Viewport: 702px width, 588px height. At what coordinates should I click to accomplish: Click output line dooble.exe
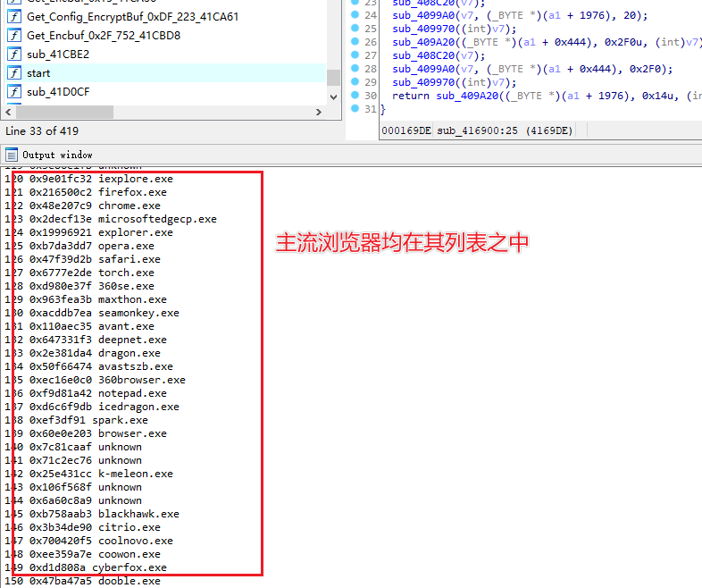(x=82, y=581)
